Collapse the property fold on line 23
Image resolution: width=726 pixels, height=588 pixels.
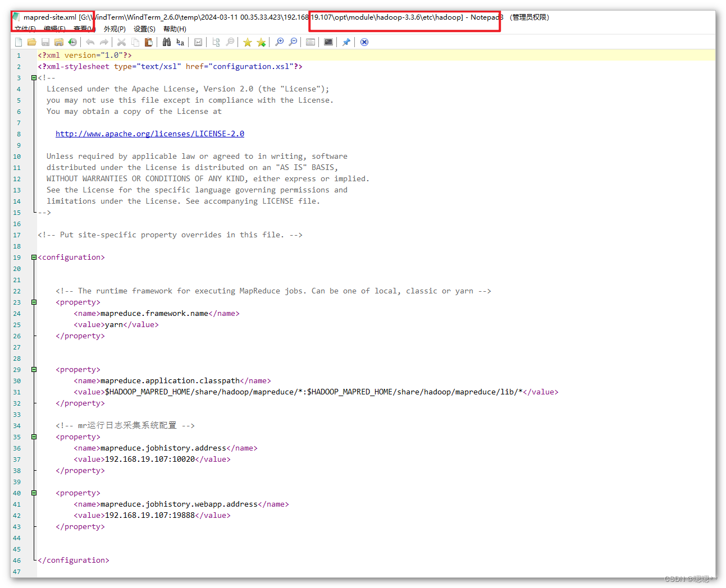tap(34, 302)
